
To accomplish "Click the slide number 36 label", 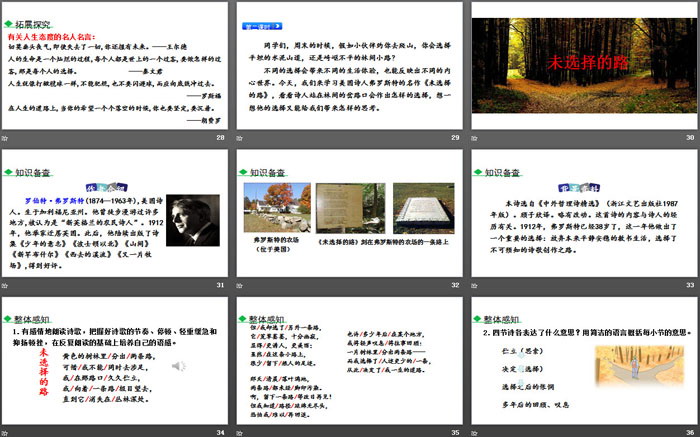I will [x=690, y=432].
